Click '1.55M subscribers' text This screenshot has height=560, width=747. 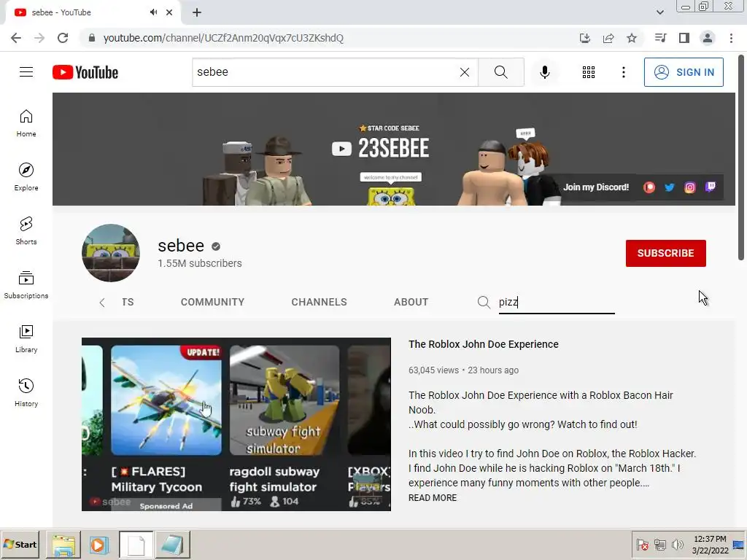coord(200,263)
